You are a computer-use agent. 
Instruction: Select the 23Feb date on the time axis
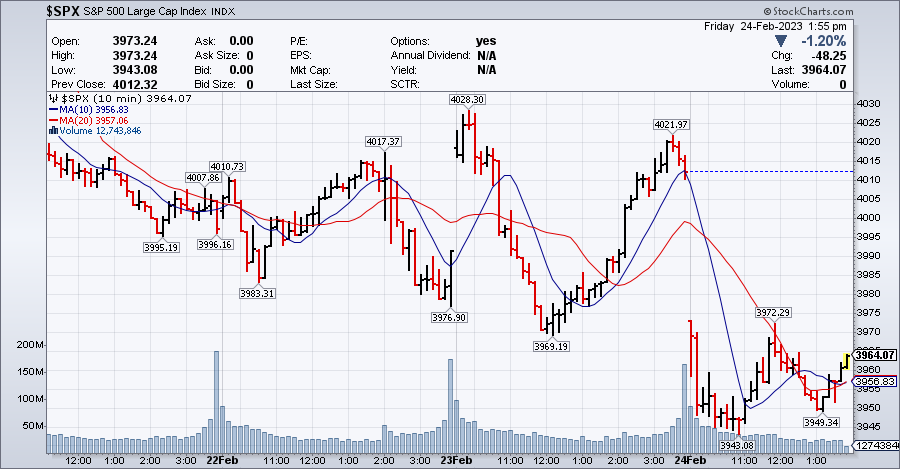click(455, 461)
